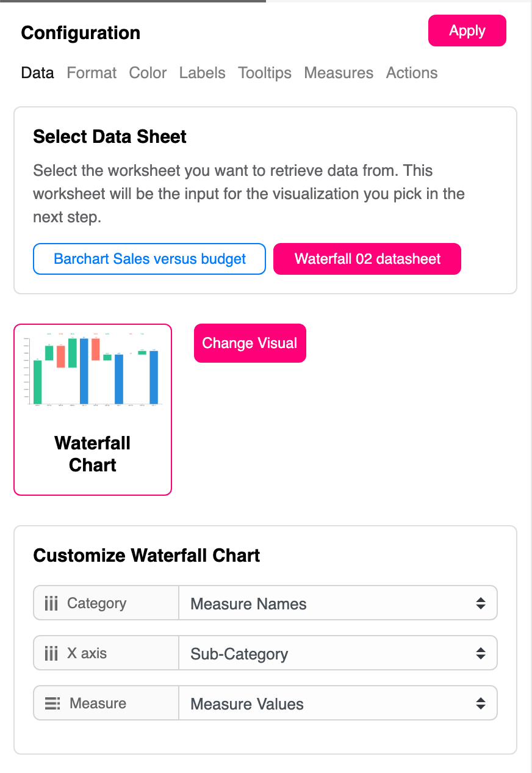Click the Category drag handle icon
This screenshot has height=773, width=532.
coord(51,604)
